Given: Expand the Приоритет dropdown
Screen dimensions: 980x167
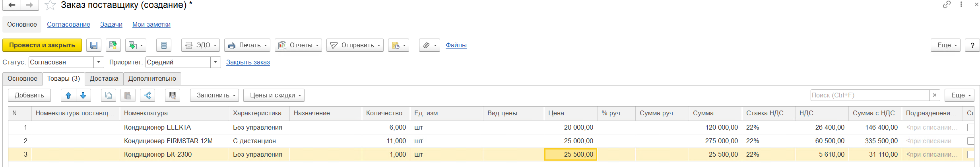Looking at the screenshot, I should click(215, 62).
